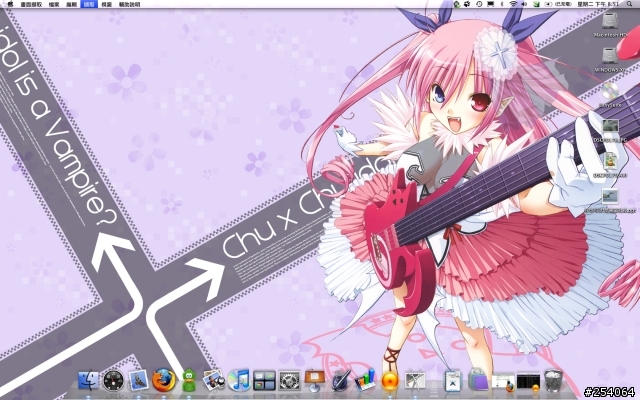Viewport: 640px width, 400px height.
Task: Click the paw icon in menu bar
Action: pyautogui.click(x=468, y=4)
